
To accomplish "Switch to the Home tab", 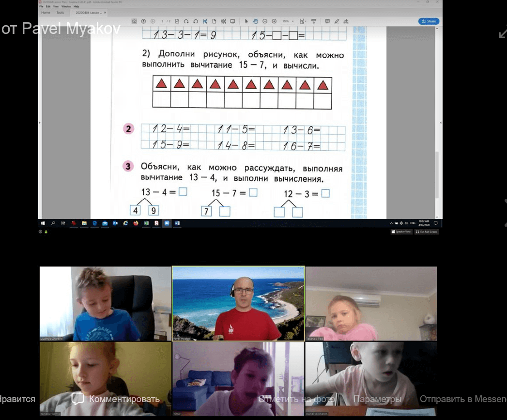I will [x=46, y=13].
